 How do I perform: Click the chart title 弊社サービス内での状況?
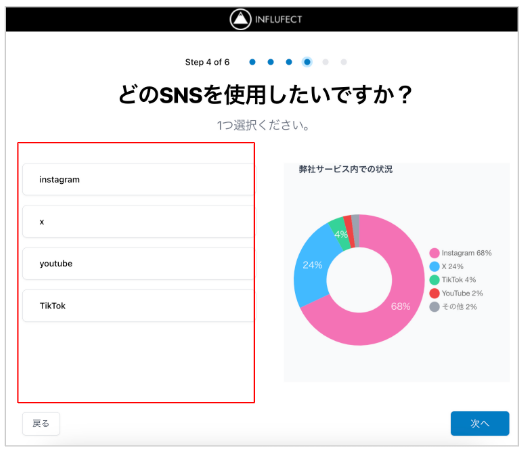tap(346, 169)
